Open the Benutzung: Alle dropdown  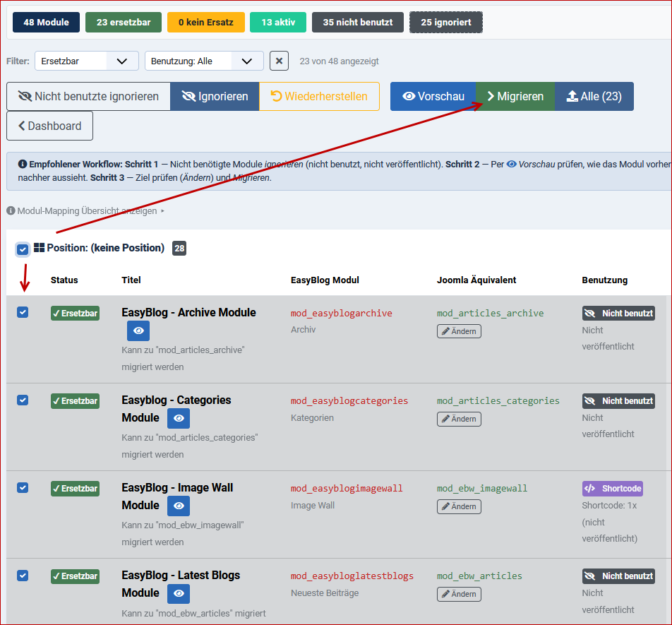point(204,61)
